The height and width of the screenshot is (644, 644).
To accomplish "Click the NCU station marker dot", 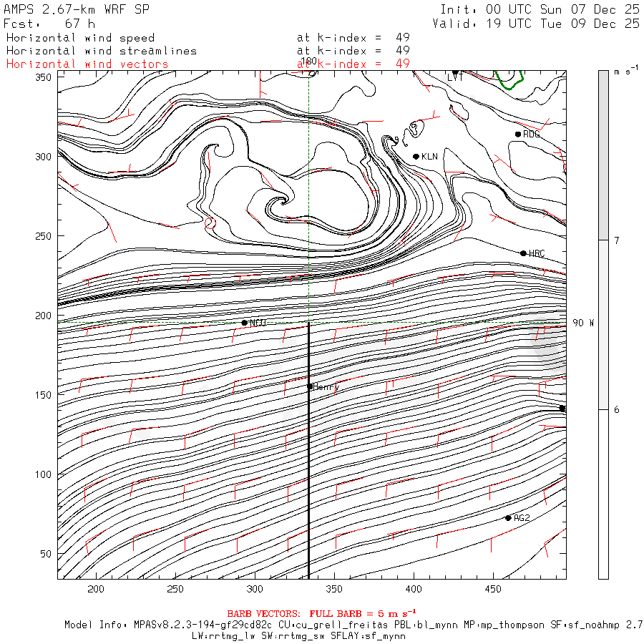I will (245, 323).
